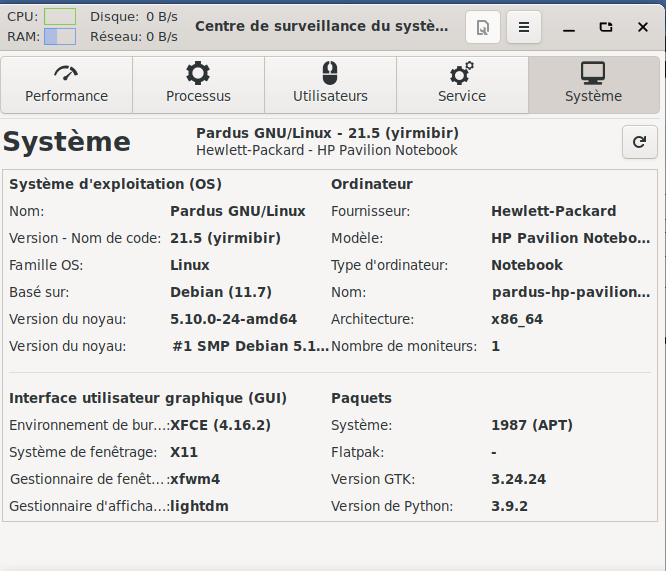Click the value 'Debian (11.7)'
Image resolution: width=666 pixels, height=571 pixels.
221,292
